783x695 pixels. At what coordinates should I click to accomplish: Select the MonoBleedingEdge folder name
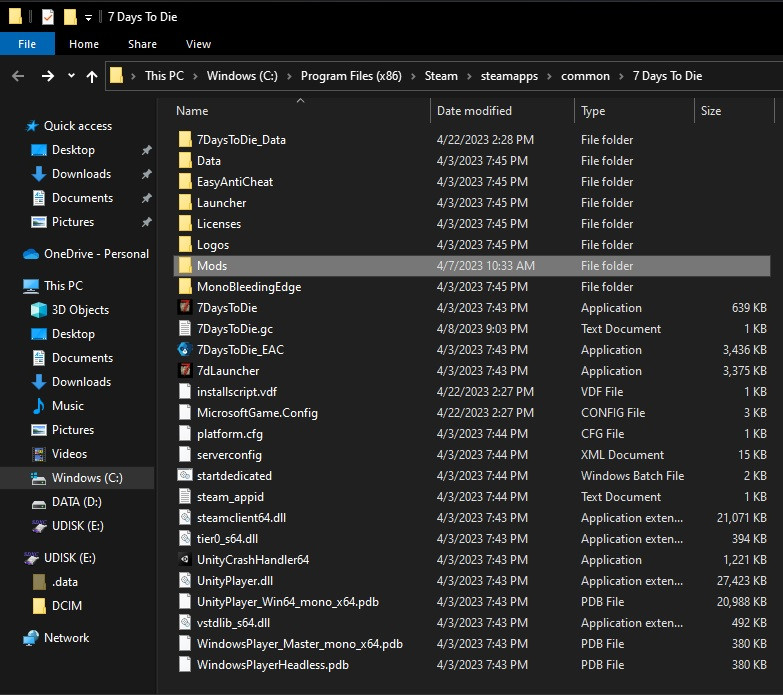point(249,287)
